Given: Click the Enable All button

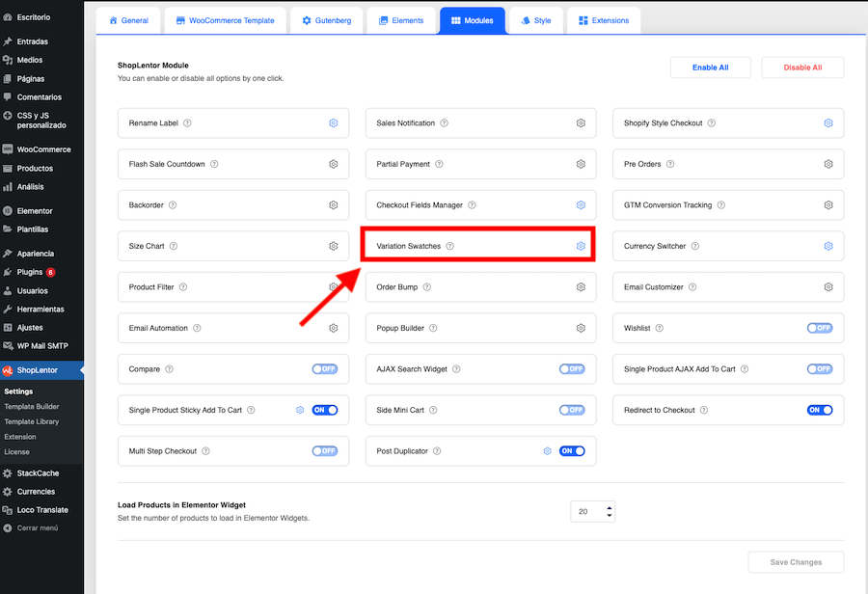Looking at the screenshot, I should click(710, 67).
